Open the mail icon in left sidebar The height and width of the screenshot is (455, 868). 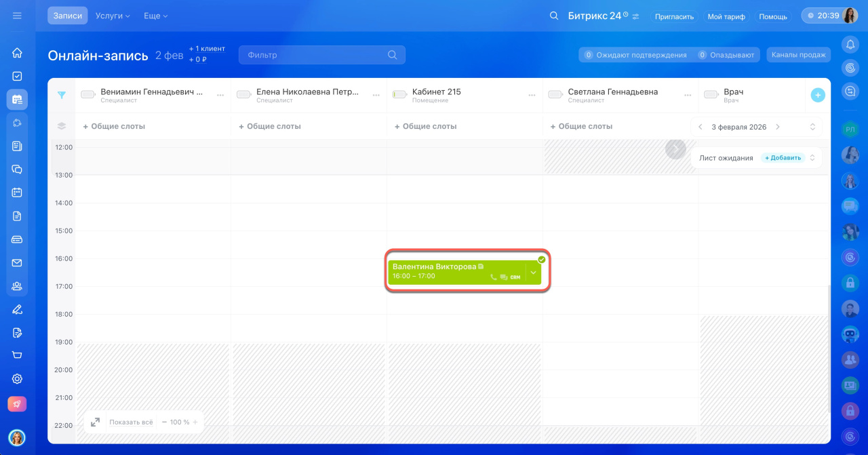click(17, 263)
